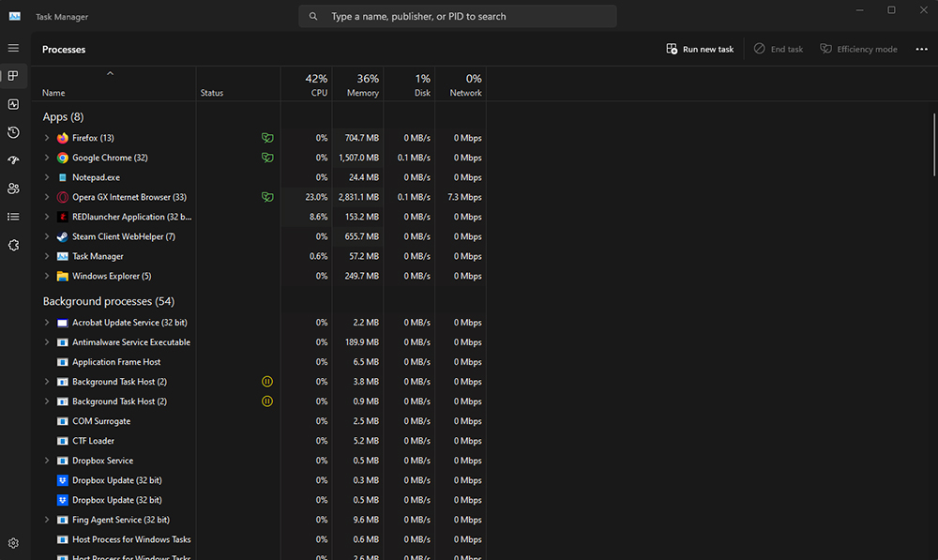
Task: Open the Services page in the sidebar
Action: [x=13, y=246]
